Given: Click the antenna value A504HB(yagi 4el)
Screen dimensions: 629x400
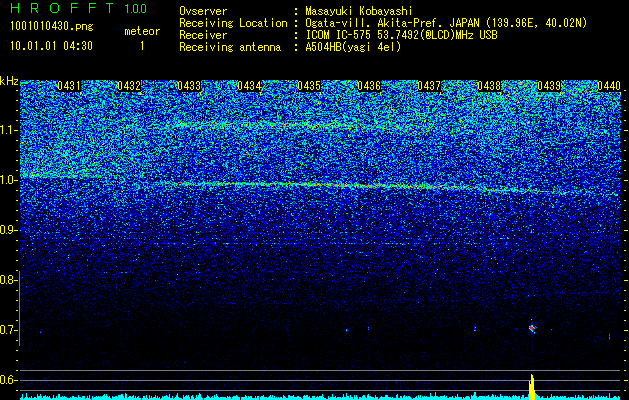Looking at the screenshot, I should click(353, 47).
